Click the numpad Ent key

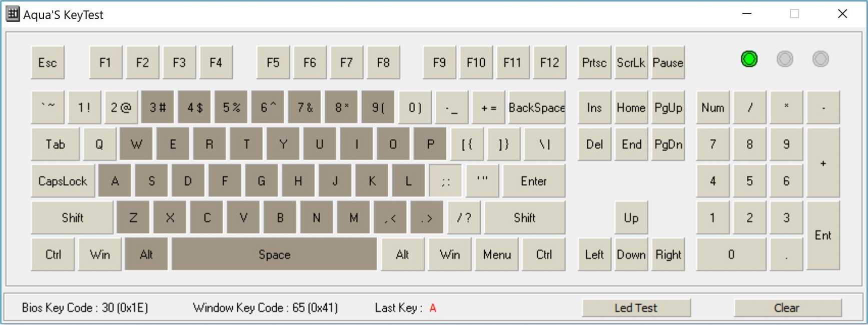pyautogui.click(x=823, y=235)
